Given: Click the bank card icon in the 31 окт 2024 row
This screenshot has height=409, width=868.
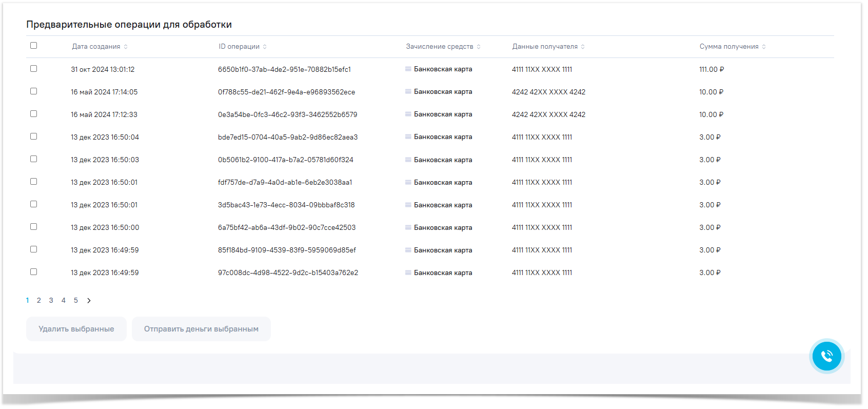Looking at the screenshot, I should point(408,69).
